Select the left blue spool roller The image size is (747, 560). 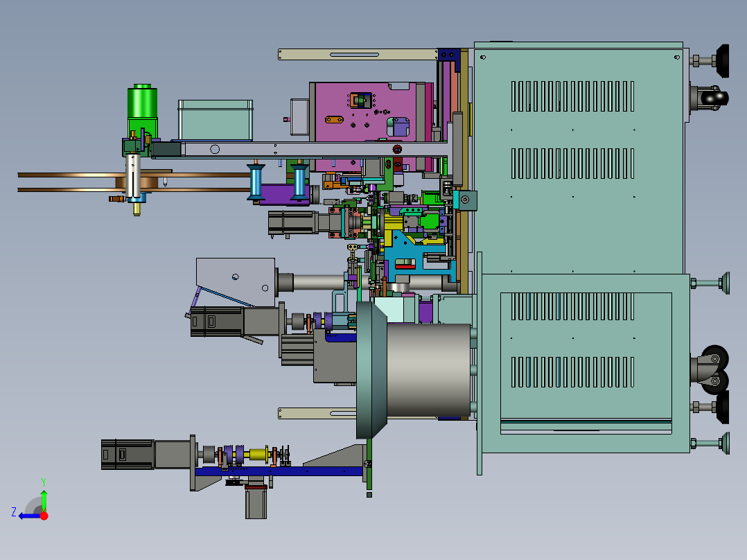[256, 182]
